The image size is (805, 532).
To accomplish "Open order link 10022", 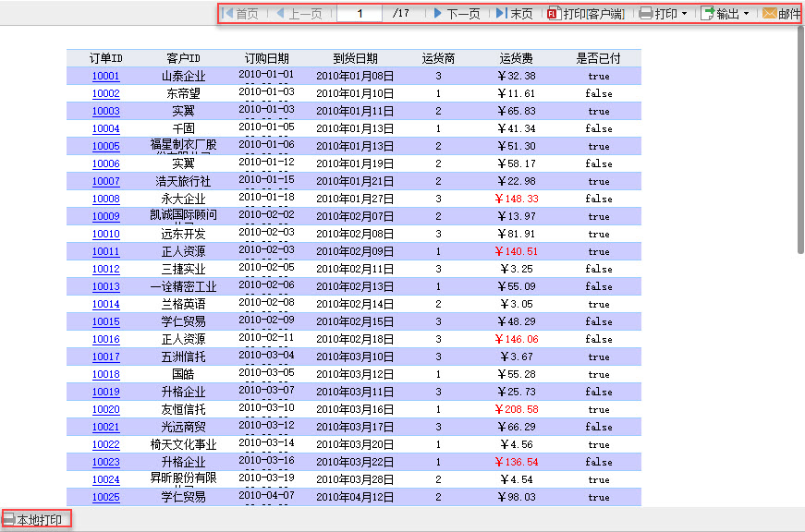I will 105,444.
